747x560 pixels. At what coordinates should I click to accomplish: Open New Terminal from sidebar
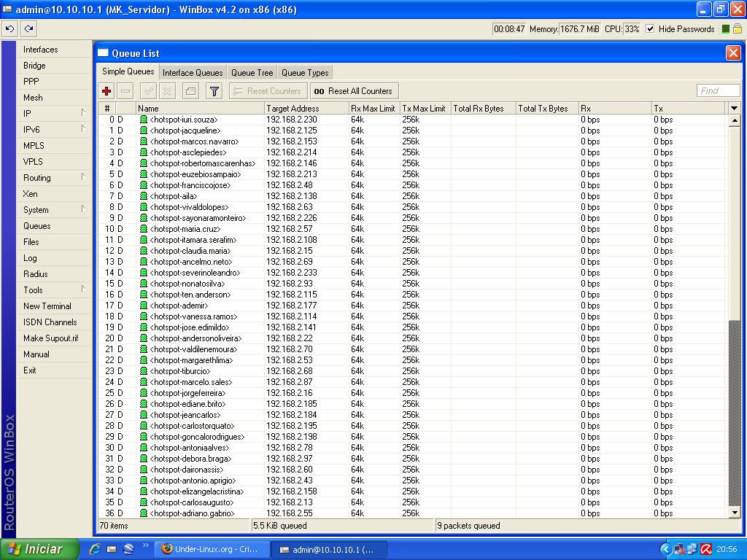[x=53, y=306]
